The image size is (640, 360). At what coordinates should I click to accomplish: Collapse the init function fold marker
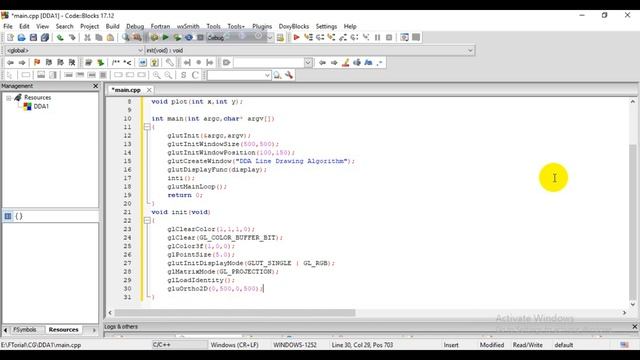click(147, 220)
